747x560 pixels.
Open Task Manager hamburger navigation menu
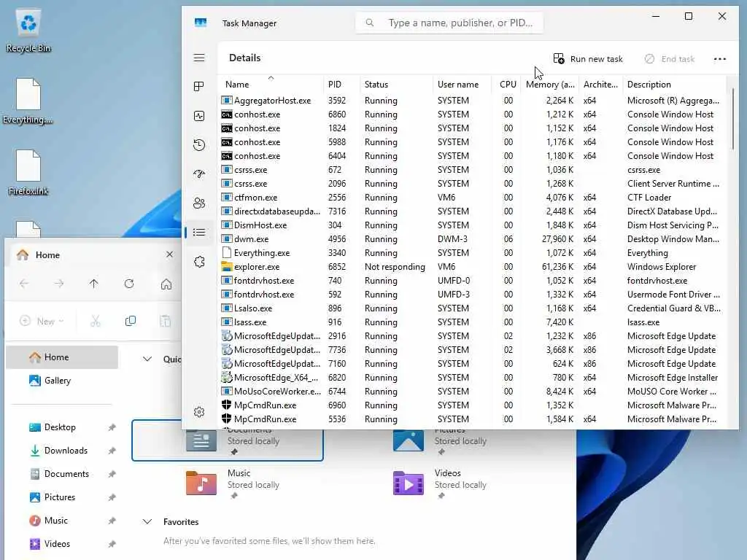click(199, 58)
